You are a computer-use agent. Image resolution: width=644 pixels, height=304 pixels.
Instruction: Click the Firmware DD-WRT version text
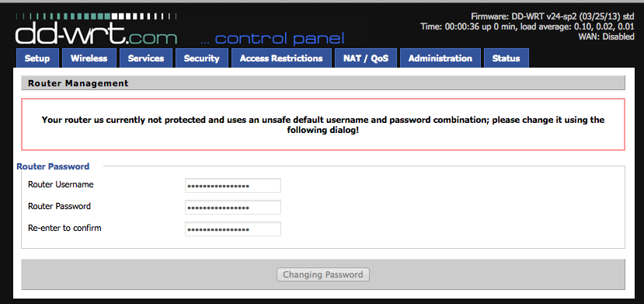click(553, 17)
